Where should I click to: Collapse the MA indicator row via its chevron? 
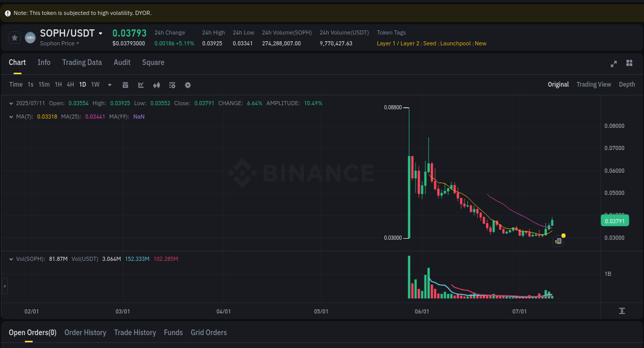coord(10,117)
